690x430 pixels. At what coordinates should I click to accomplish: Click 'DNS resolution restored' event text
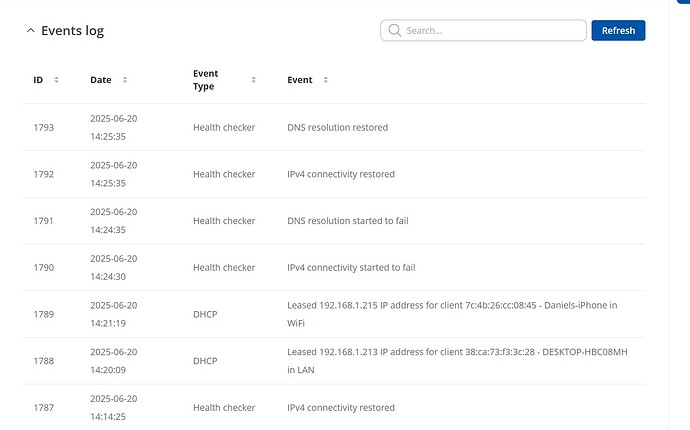[338, 127]
